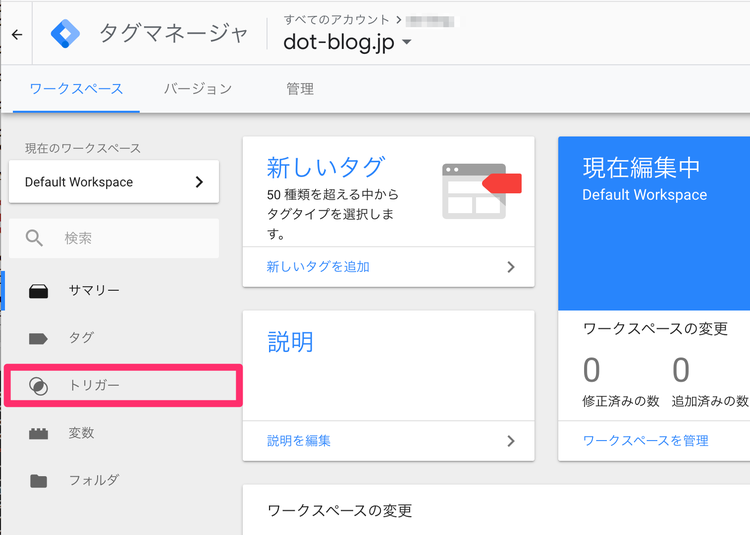Click the 追加済みの数 count

[x=681, y=370]
